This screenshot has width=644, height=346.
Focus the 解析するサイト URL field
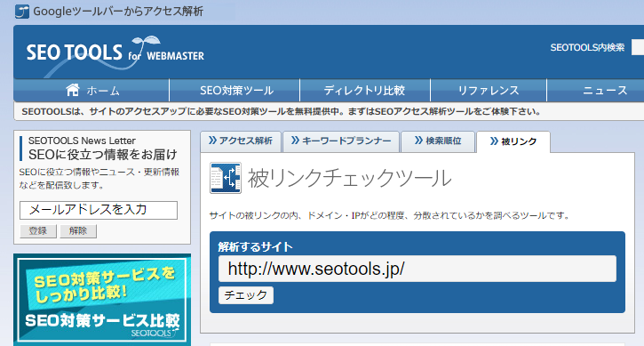pyautogui.click(x=417, y=269)
